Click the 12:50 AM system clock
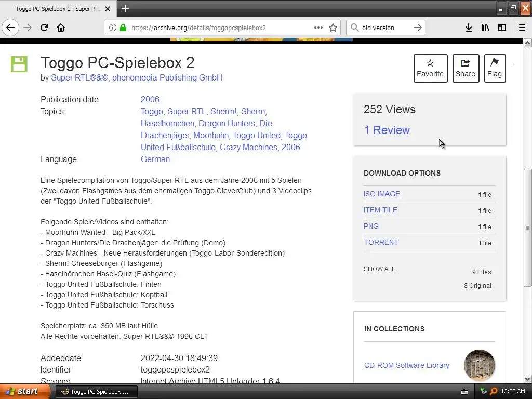This screenshot has height=399, width=532. tap(513, 392)
